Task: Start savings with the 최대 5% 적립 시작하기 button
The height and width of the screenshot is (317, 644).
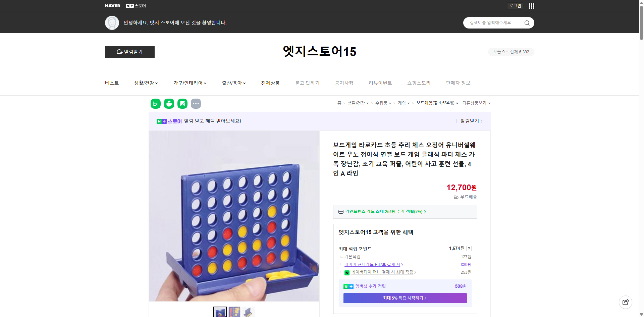Action: point(405,298)
